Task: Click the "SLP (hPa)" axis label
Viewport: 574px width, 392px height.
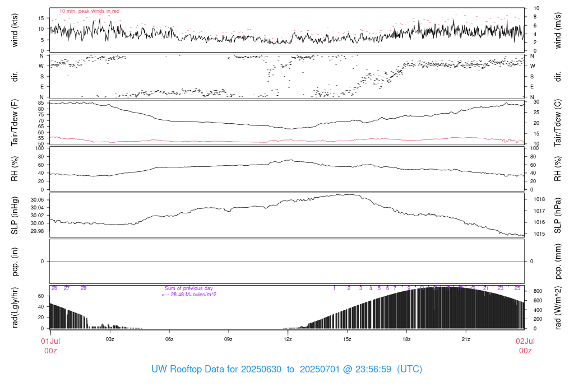Action: [x=558, y=216]
